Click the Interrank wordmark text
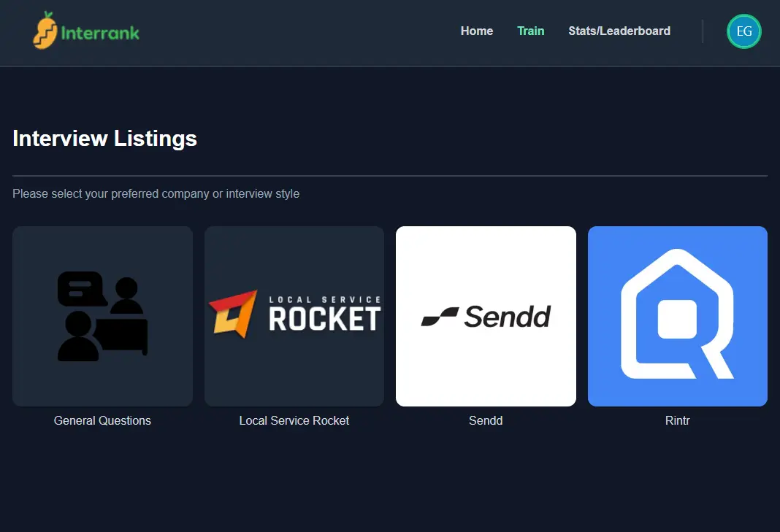The width and height of the screenshot is (780, 532). pos(100,33)
